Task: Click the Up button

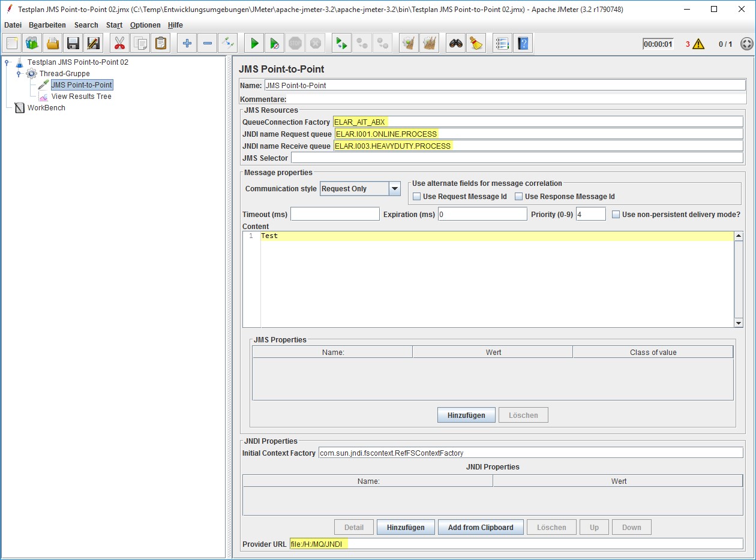Action: click(x=594, y=528)
